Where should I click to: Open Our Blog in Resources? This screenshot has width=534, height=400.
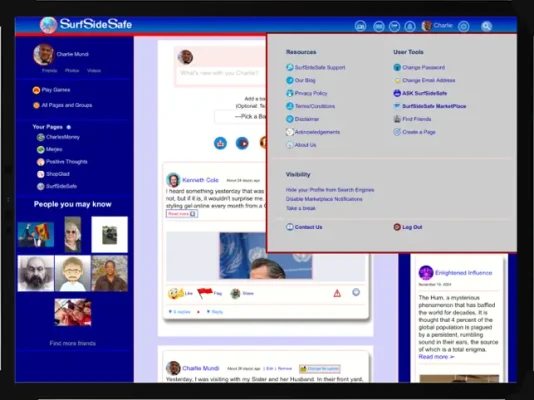point(301,80)
